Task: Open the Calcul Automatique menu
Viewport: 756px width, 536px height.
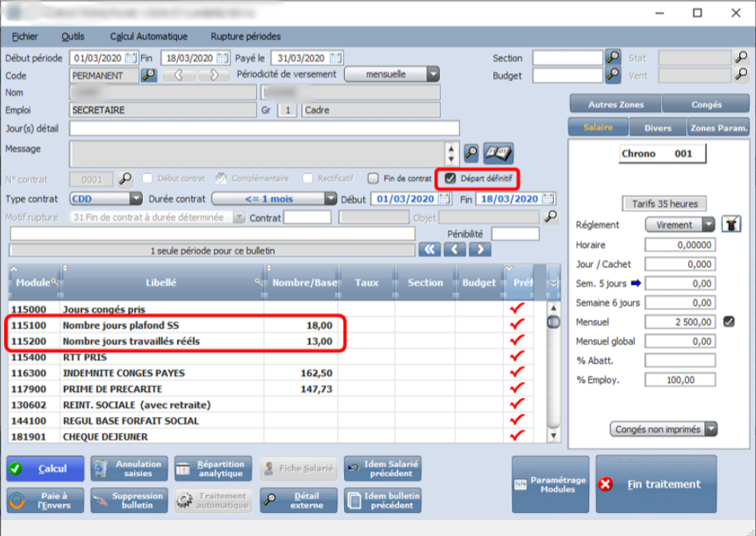Action: pyautogui.click(x=148, y=37)
